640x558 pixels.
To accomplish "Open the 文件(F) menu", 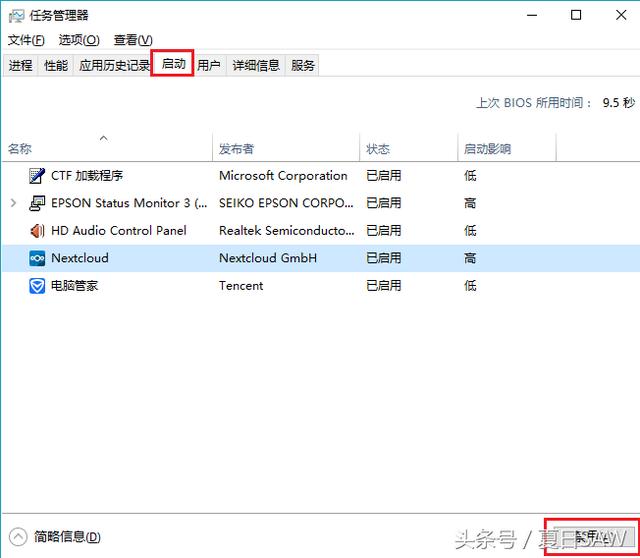I will pyautogui.click(x=26, y=40).
